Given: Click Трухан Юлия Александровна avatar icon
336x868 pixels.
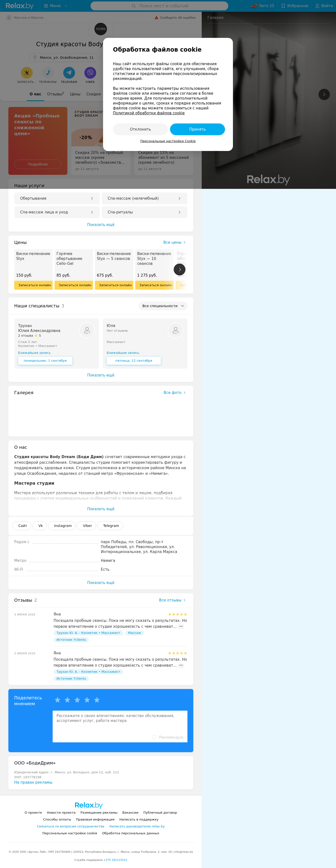Looking at the screenshot, I should coord(87,330).
